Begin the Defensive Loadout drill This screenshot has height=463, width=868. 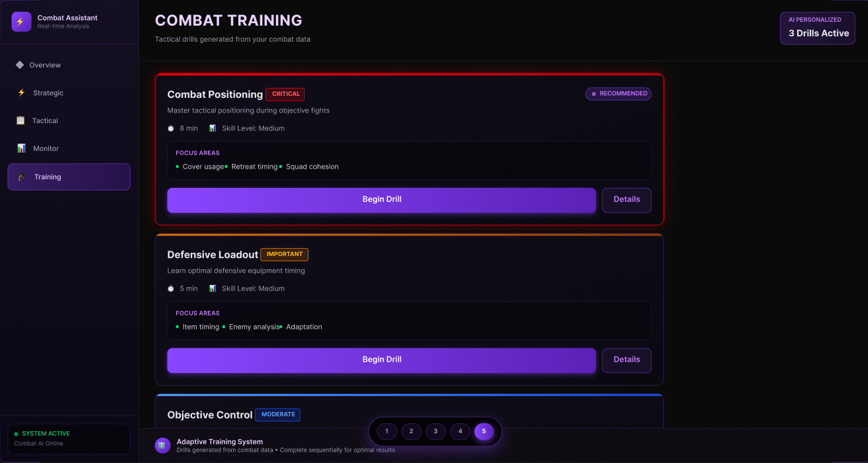click(381, 360)
